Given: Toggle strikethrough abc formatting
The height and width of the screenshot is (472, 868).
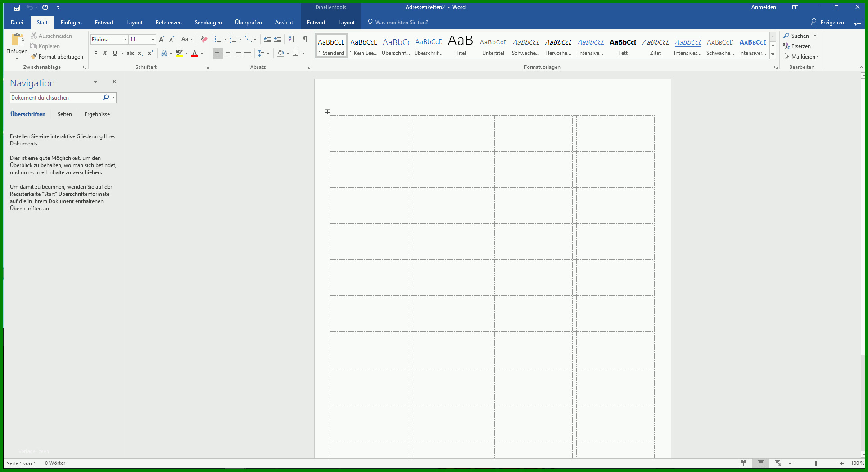Looking at the screenshot, I should pos(131,53).
